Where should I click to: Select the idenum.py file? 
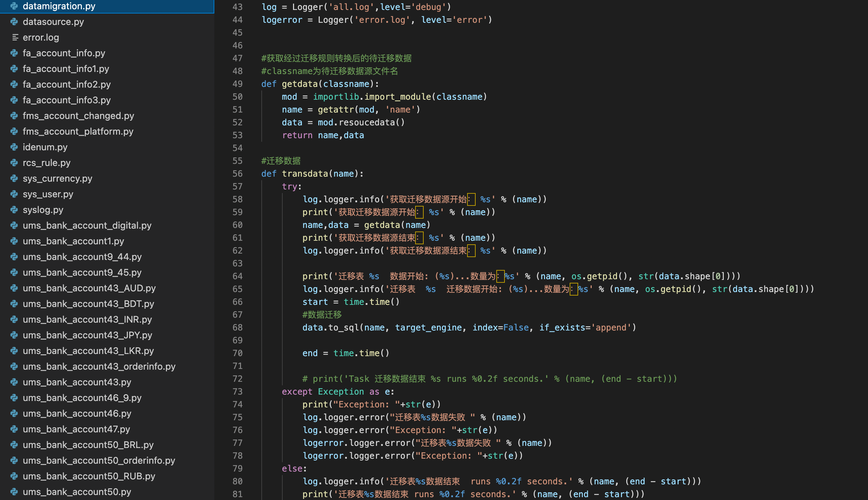click(x=107, y=147)
